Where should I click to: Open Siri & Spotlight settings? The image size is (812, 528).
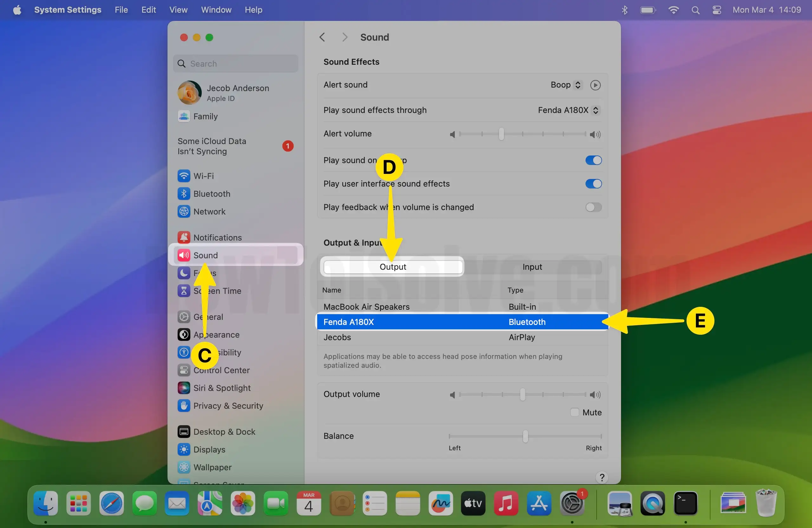pos(222,388)
